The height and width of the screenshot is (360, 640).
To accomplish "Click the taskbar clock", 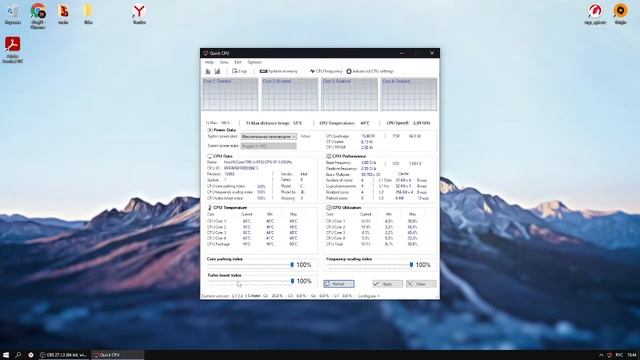I will (x=632, y=355).
